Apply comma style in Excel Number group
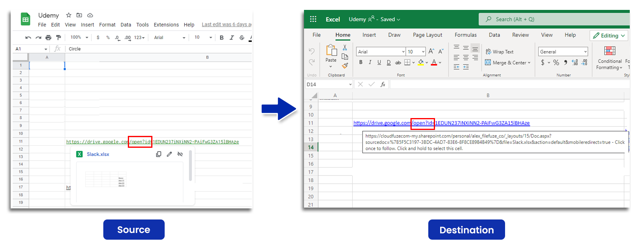The width and height of the screenshot is (644, 248). pos(566,63)
